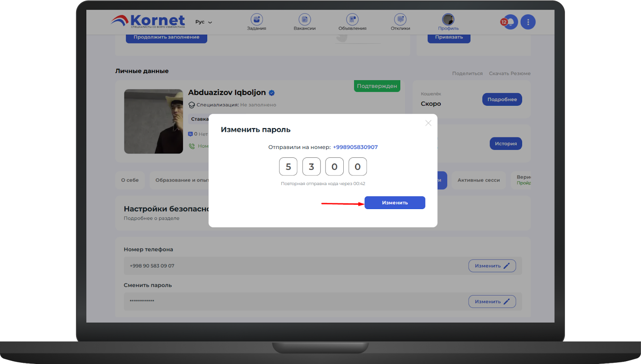Click the phone number link +998905830907
The height and width of the screenshot is (364, 641).
[355, 147]
